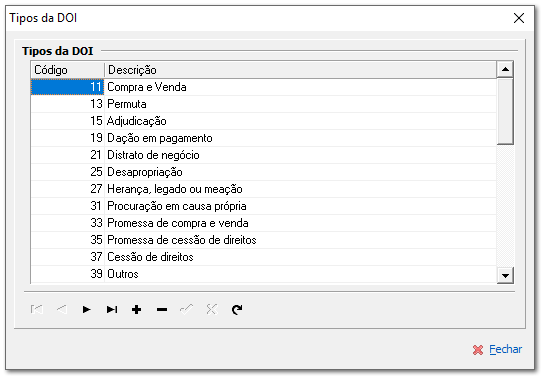This screenshot has width=544, height=379.
Task: Post edit with the checkmark icon
Action: tap(187, 309)
